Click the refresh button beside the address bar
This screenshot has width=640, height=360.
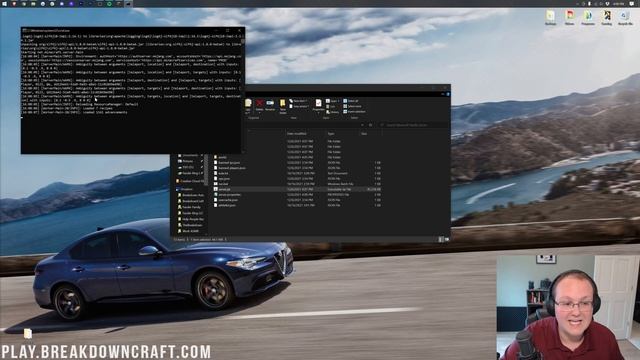pos(371,125)
